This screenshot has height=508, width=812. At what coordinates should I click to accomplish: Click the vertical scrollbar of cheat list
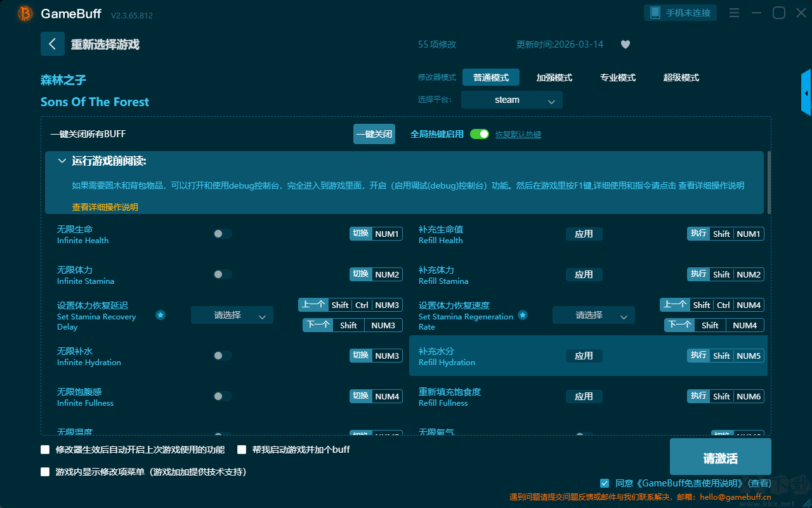769,182
